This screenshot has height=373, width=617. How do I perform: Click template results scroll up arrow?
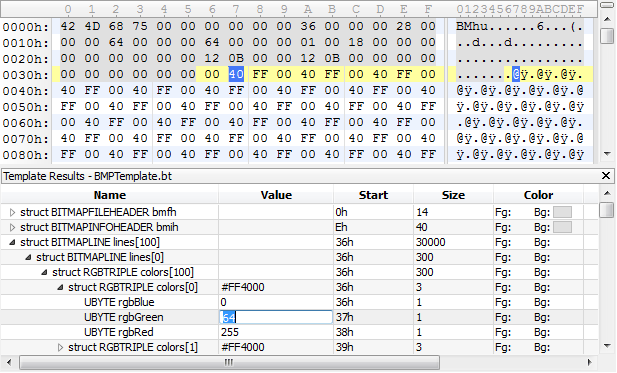pos(608,193)
